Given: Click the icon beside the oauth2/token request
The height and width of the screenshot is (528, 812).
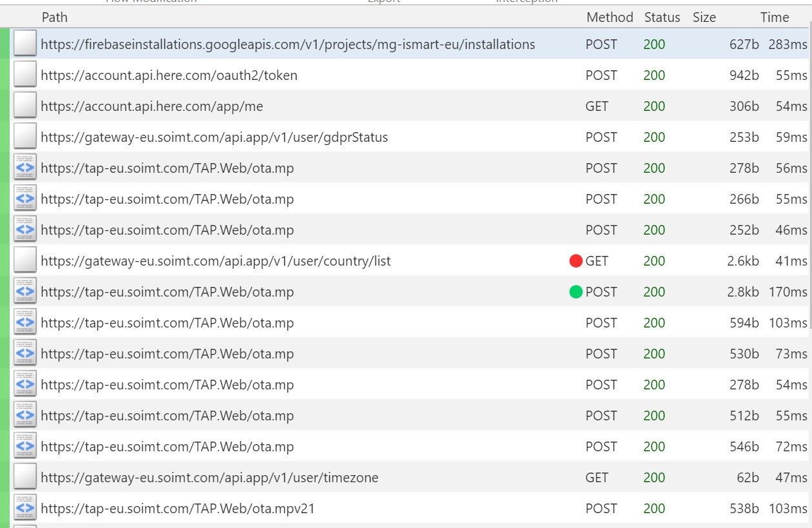Looking at the screenshot, I should pyautogui.click(x=25, y=75).
